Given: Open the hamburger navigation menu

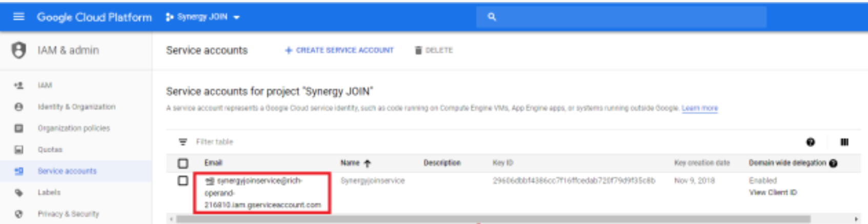Looking at the screenshot, I should click(x=18, y=17).
